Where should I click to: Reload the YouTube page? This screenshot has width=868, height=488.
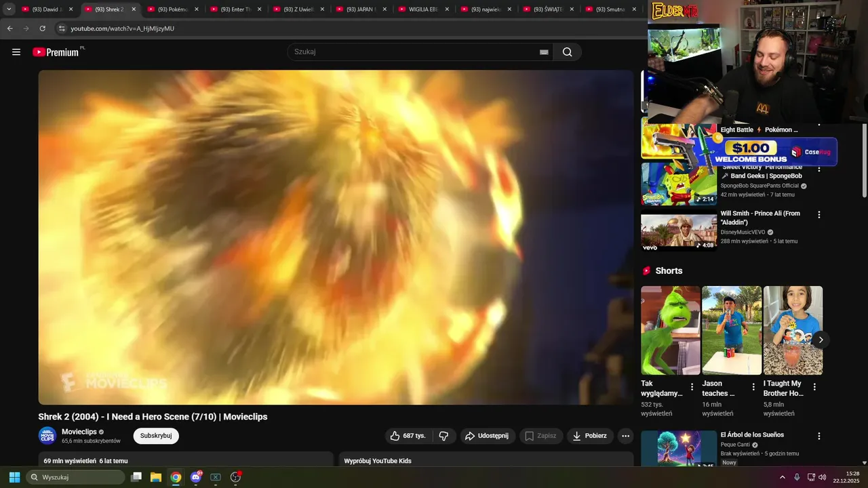pos(43,28)
